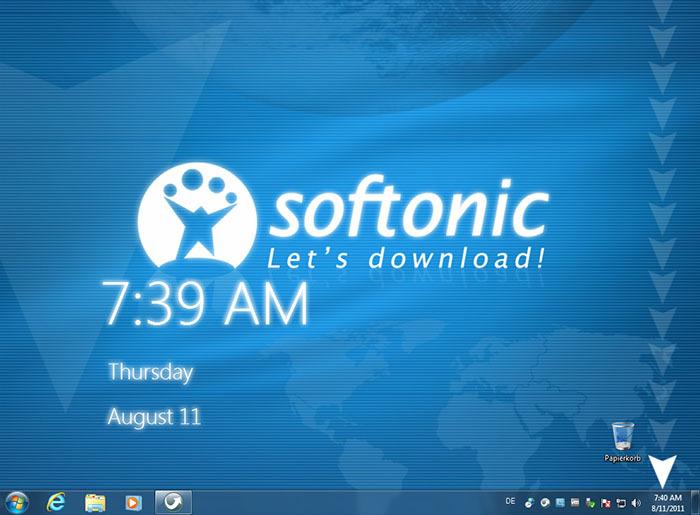The image size is (700, 515).
Task: Click the network connection tray icon
Action: [621, 503]
